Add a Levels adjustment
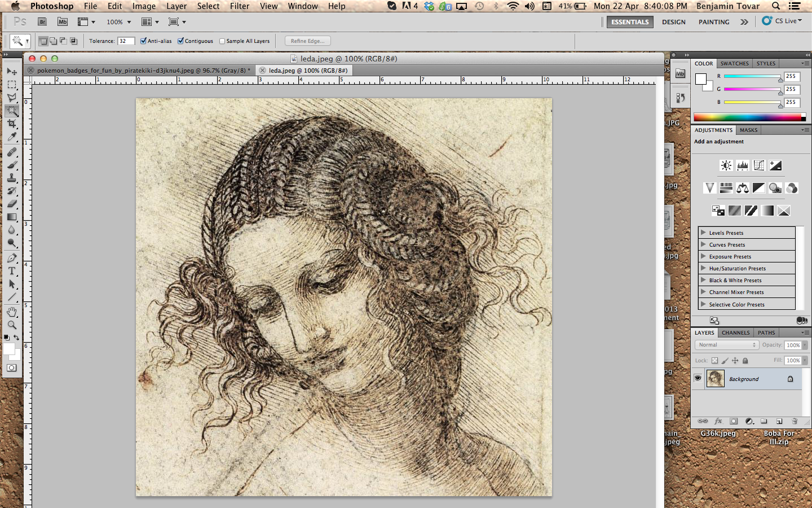Viewport: 812px width, 508px height. pos(743,165)
